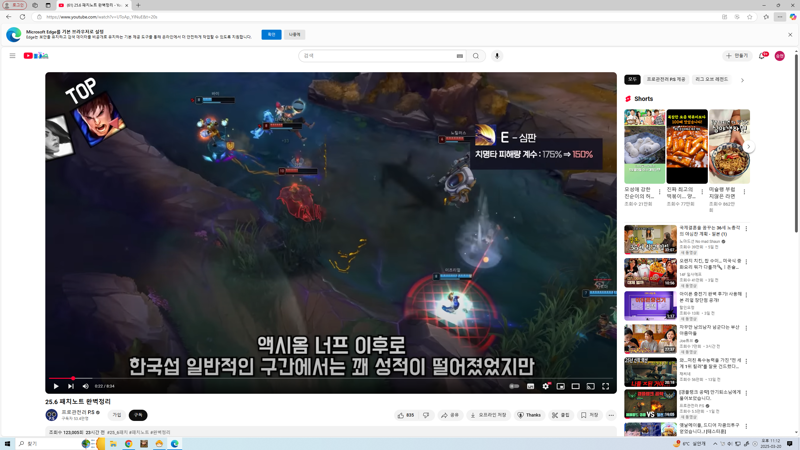Open the first recommended video thumbnail
This screenshot has height=450, width=800.
tap(651, 239)
